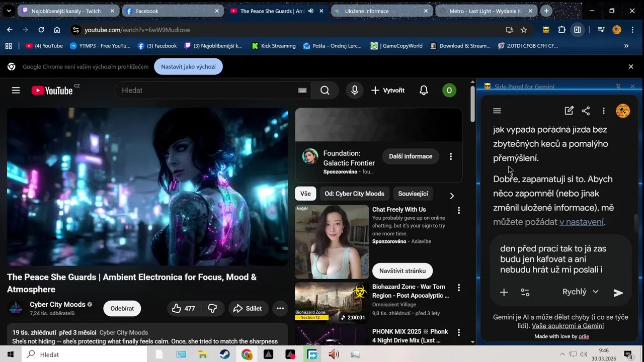
Task: Open the Vytvořit create button
Action: [x=388, y=90]
